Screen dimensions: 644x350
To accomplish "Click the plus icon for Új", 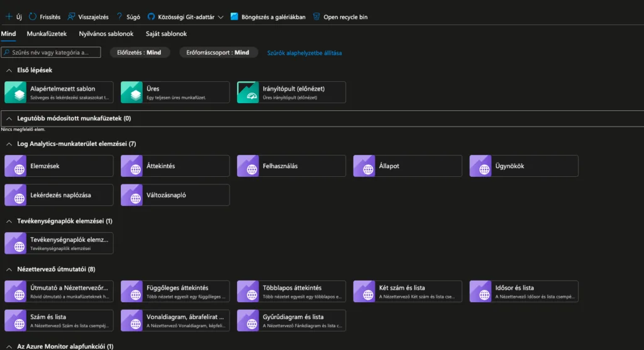I will pyautogui.click(x=9, y=17).
